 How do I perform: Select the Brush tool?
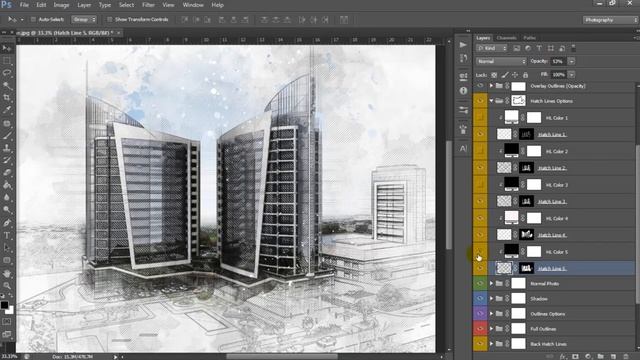pyautogui.click(x=7, y=136)
